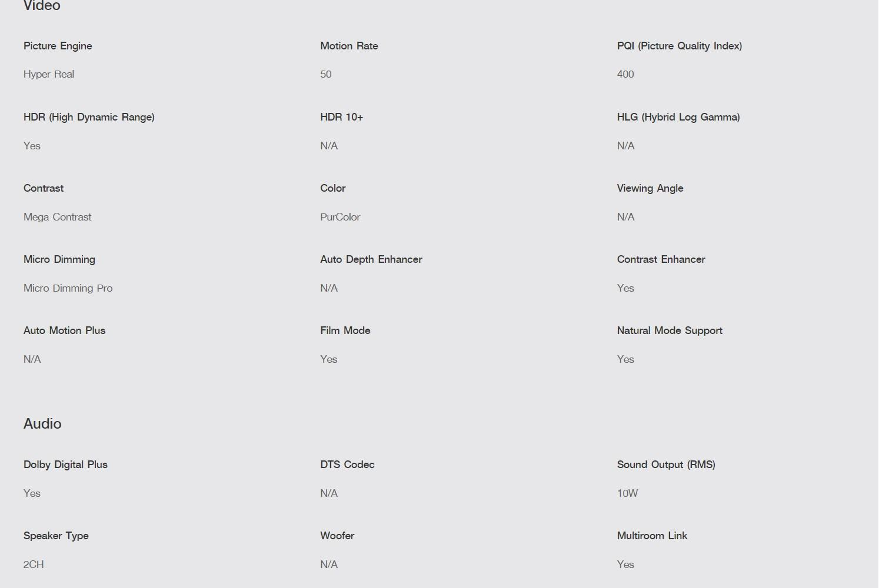Click the 10W sound output value
This screenshot has width=879, height=588.
(627, 493)
